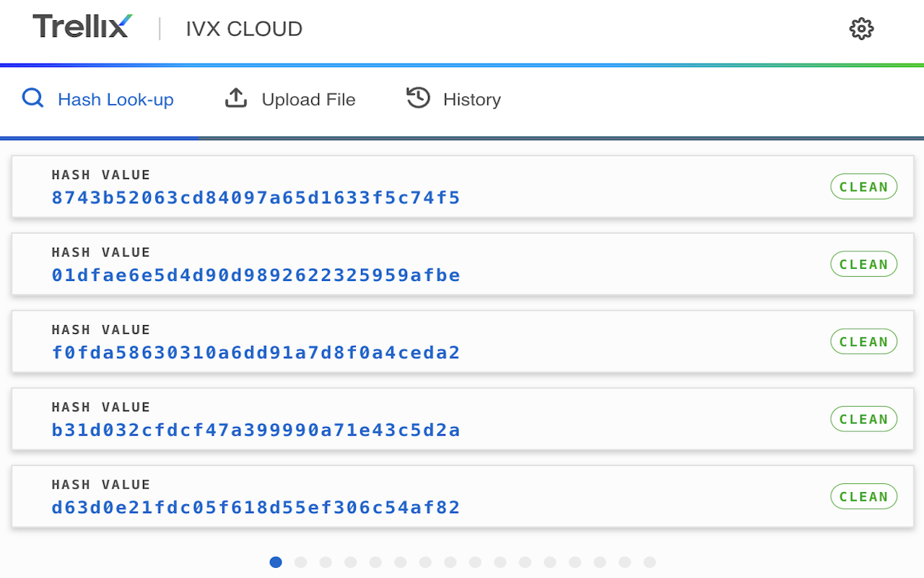Switch to the Hash Look-up tab

tap(98, 99)
